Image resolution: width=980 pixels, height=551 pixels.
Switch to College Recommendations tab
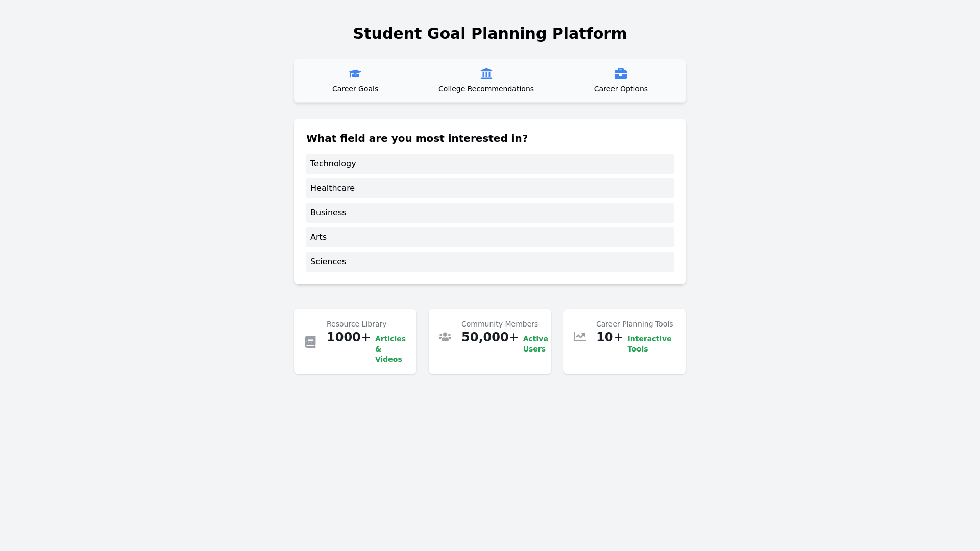486,89
